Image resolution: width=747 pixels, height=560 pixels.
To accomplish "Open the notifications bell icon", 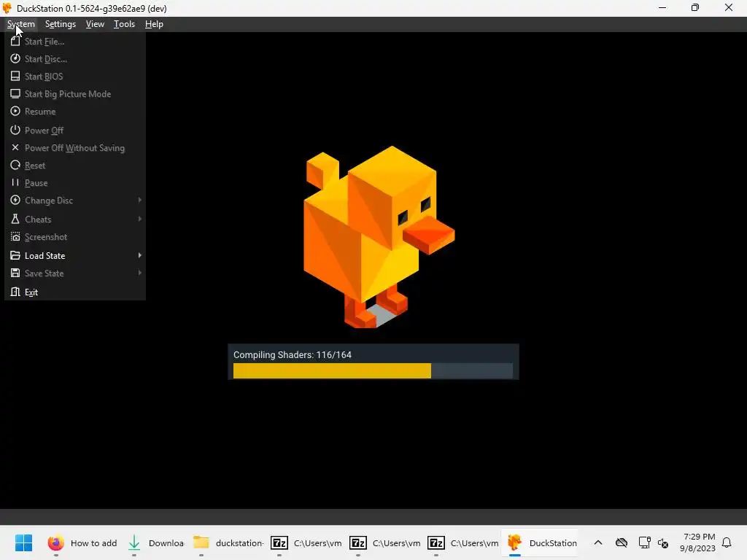I will click(x=727, y=542).
